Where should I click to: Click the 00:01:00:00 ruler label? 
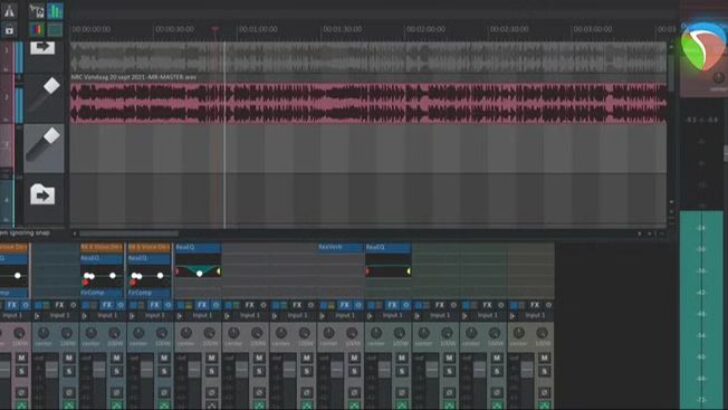click(x=258, y=29)
